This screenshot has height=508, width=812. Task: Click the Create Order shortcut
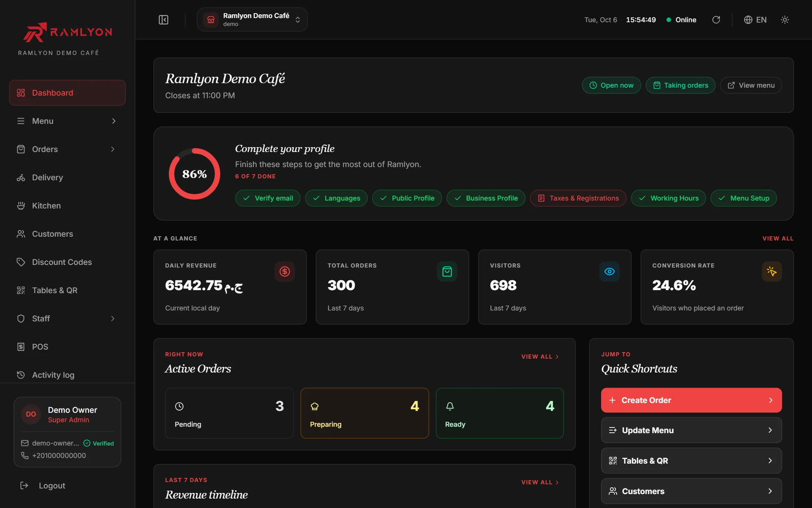point(691,400)
